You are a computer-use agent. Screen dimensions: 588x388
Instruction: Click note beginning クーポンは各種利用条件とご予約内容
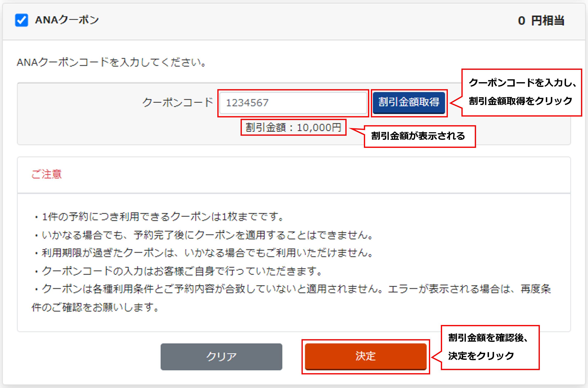[x=291, y=298]
